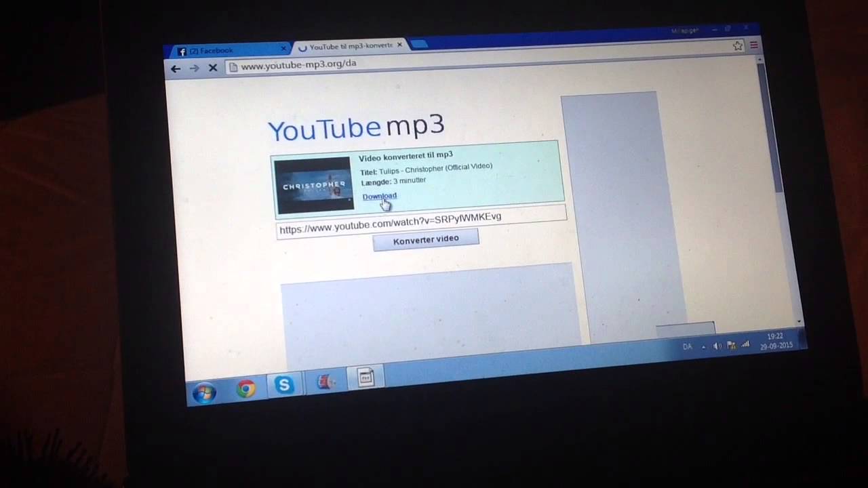Open the Chrome hamburger menu
Image resolution: width=868 pixels, height=488 pixels.
click(x=753, y=45)
